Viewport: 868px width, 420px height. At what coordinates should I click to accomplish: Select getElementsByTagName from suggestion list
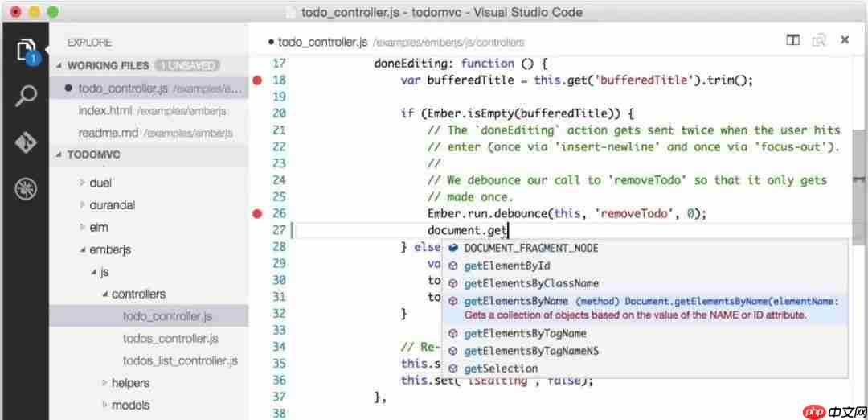tap(525, 334)
